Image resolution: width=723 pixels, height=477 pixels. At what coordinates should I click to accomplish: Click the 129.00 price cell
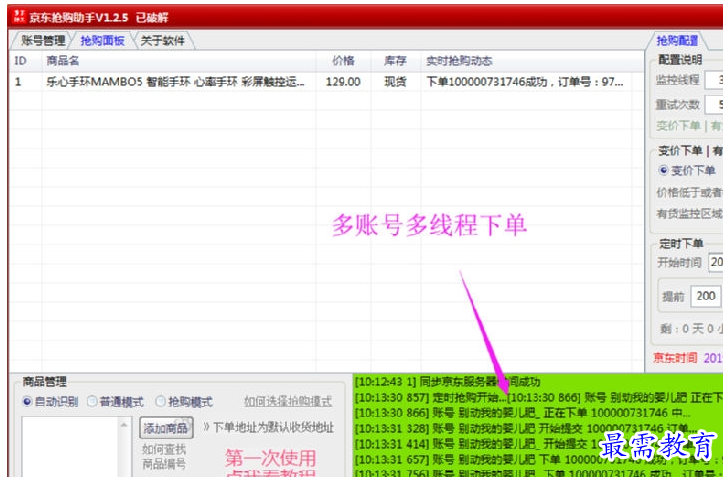coord(343,82)
